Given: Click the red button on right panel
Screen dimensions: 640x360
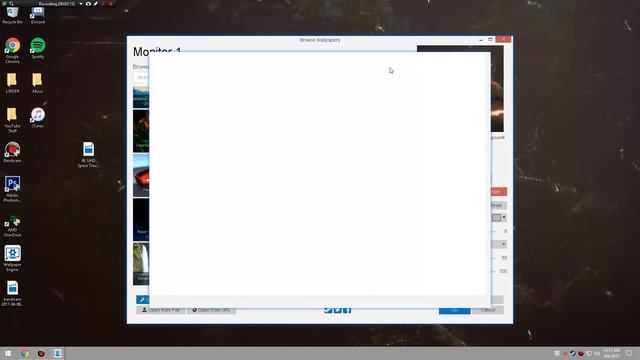Looking at the screenshot, I should click(498, 191).
